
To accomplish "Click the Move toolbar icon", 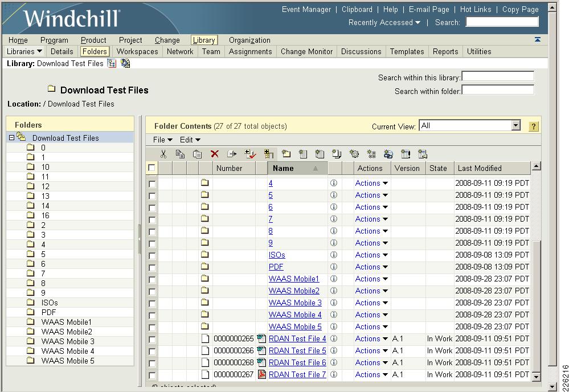I will pos(231,154).
